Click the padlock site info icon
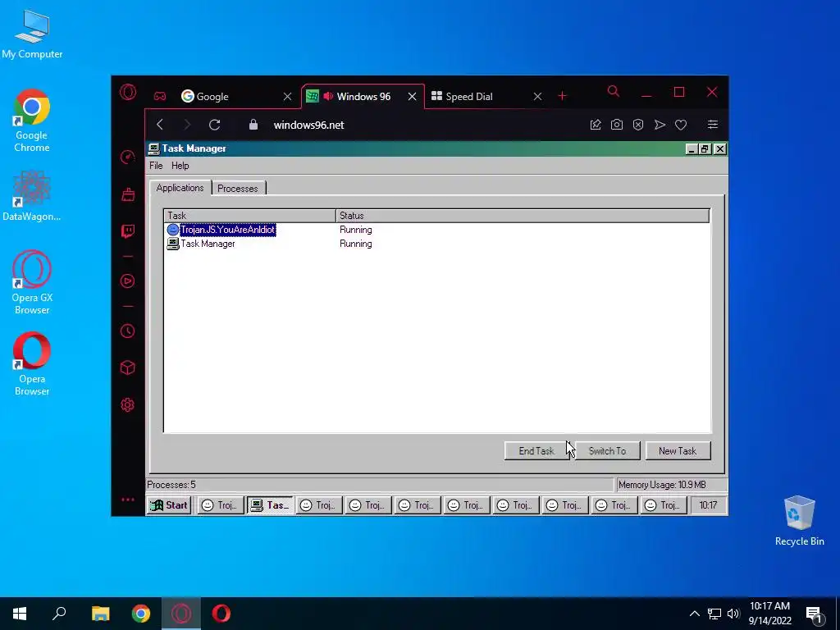 (253, 125)
